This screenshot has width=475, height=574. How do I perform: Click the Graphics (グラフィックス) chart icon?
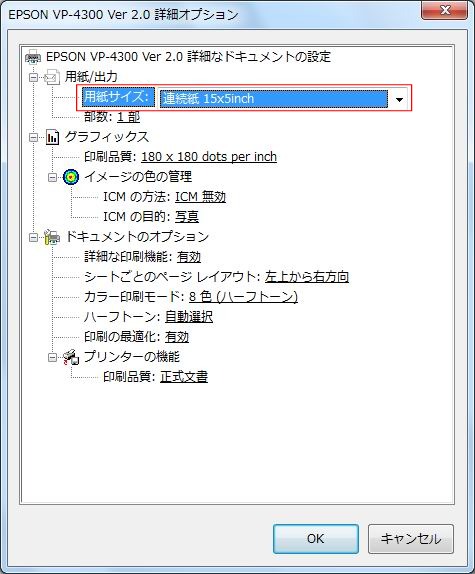[52, 137]
